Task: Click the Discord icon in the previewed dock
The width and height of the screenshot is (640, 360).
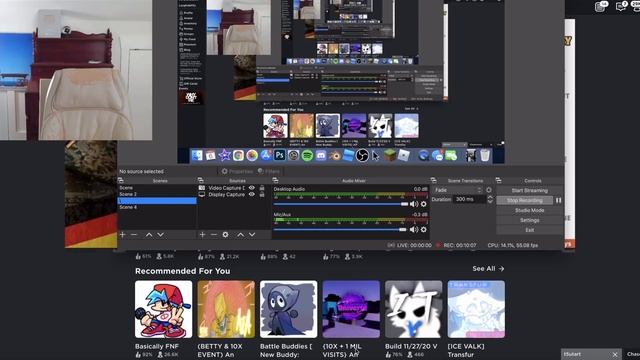Action: click(321, 156)
